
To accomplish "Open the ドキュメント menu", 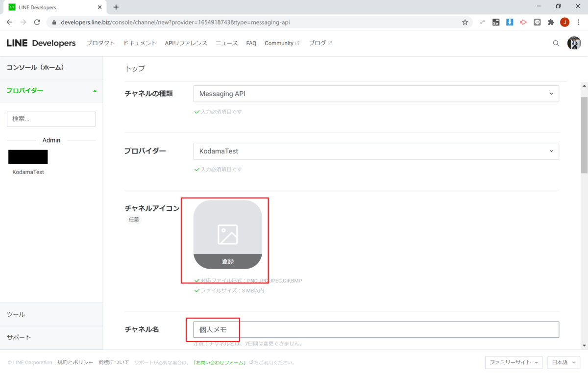I will click(140, 43).
